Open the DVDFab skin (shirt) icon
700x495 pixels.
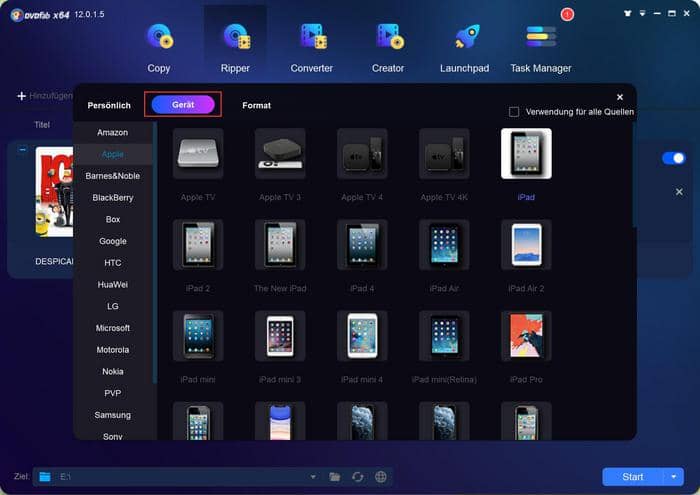pyautogui.click(x=628, y=13)
